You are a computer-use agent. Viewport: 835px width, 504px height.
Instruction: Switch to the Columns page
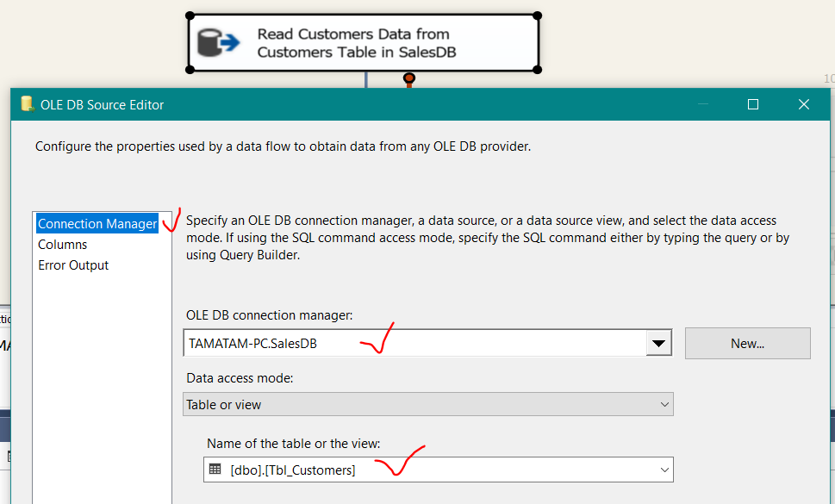point(64,244)
